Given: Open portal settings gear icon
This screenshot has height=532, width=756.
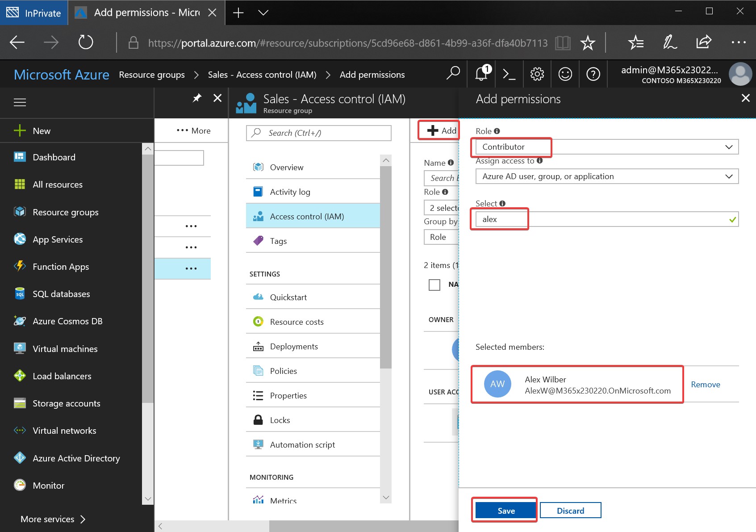Looking at the screenshot, I should click(537, 74).
